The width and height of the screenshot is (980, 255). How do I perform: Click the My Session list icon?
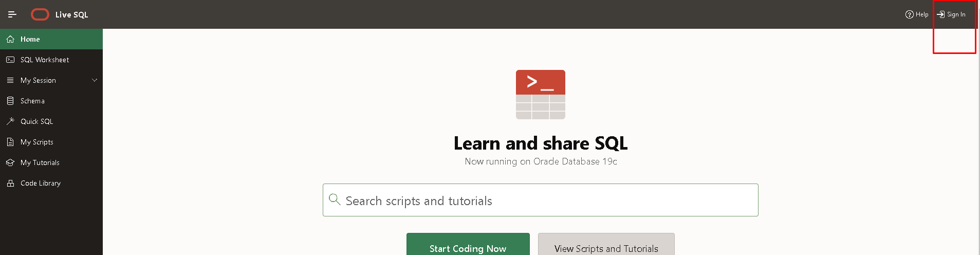click(10, 80)
